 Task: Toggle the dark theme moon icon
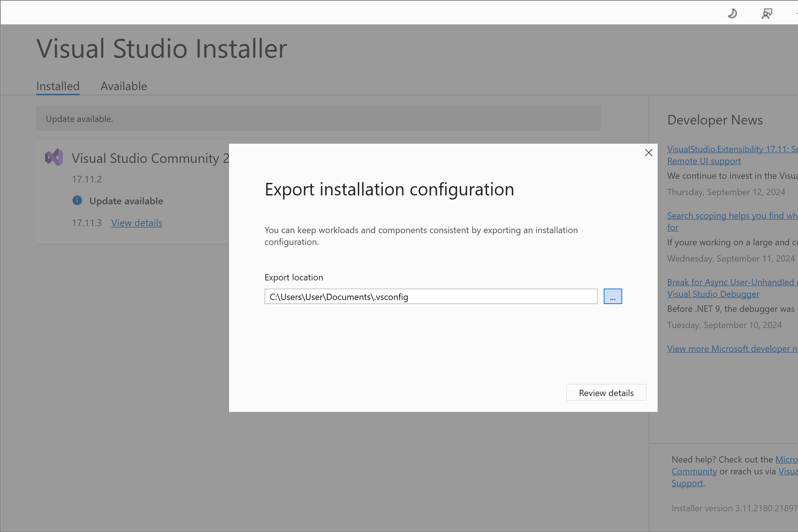(732, 14)
